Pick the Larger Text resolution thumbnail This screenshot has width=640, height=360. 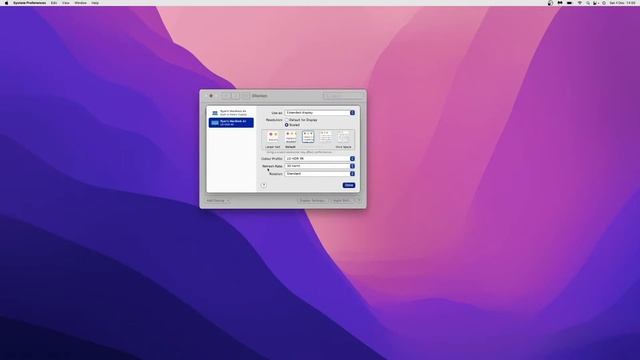click(273, 137)
